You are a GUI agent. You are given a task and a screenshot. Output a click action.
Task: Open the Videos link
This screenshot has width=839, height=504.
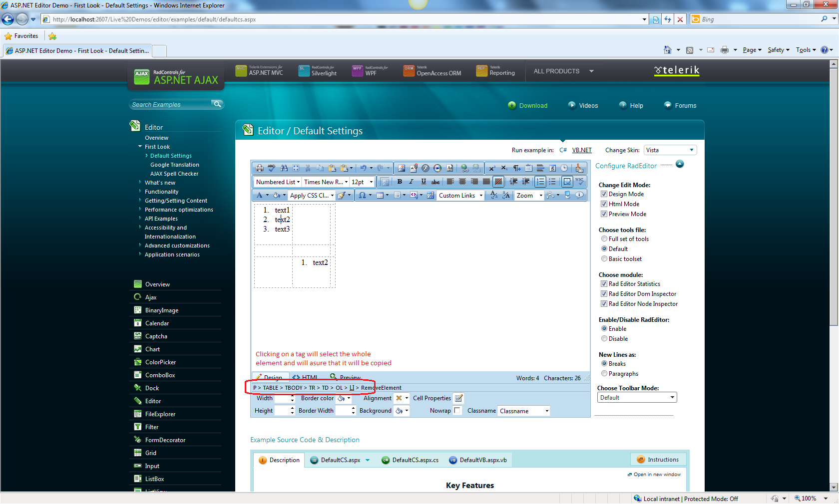[x=583, y=105]
